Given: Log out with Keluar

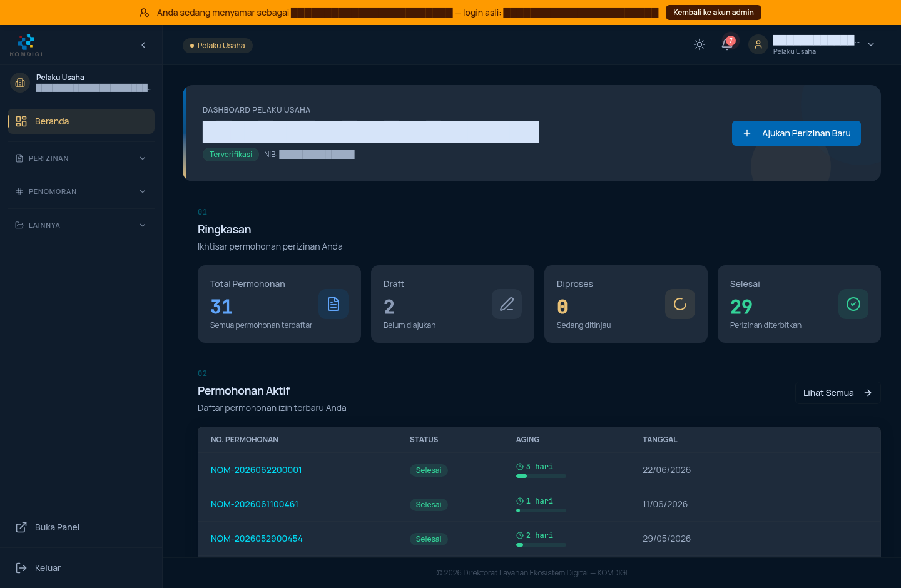Looking at the screenshot, I should click(x=81, y=568).
